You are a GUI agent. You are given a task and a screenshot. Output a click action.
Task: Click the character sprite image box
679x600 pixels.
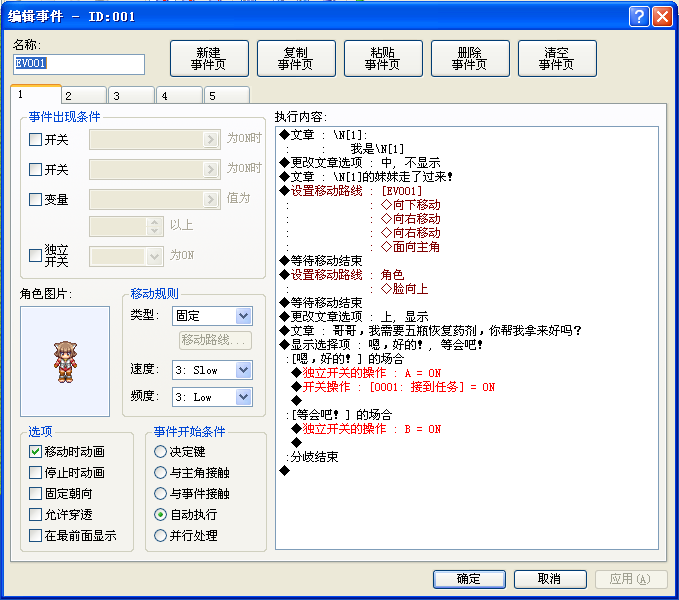click(65, 361)
